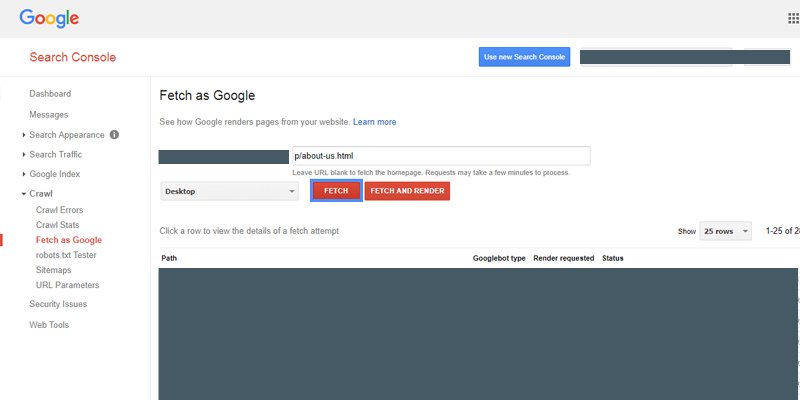Click the FETCH button
Image resolution: width=800 pixels, height=400 pixels.
tap(336, 191)
